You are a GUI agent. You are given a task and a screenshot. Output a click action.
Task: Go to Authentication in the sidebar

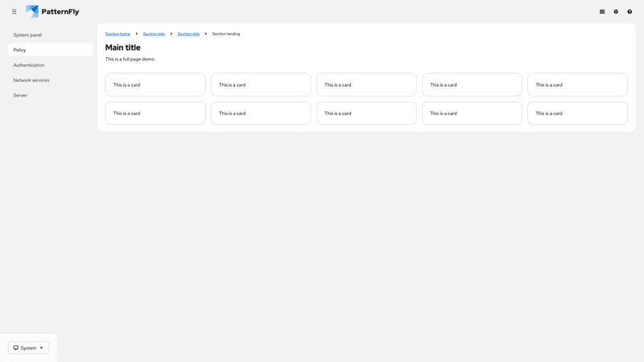[x=29, y=65]
